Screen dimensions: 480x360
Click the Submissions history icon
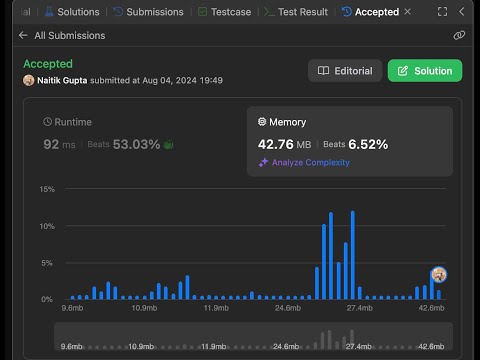coord(118,12)
